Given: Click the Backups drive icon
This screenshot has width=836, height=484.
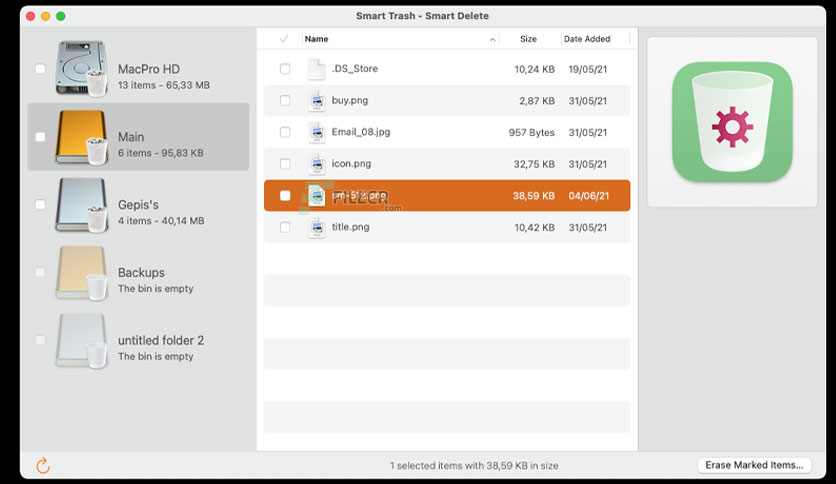Looking at the screenshot, I should 82,273.
